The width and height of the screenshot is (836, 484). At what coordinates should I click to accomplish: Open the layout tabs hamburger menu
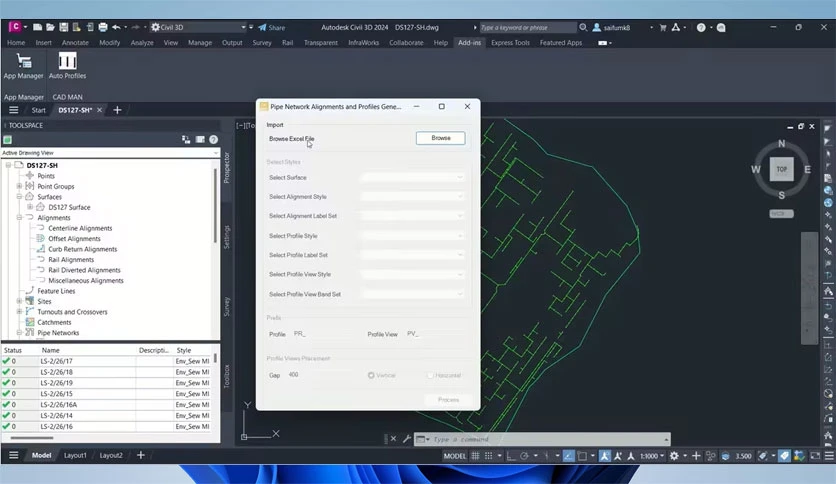(14, 455)
